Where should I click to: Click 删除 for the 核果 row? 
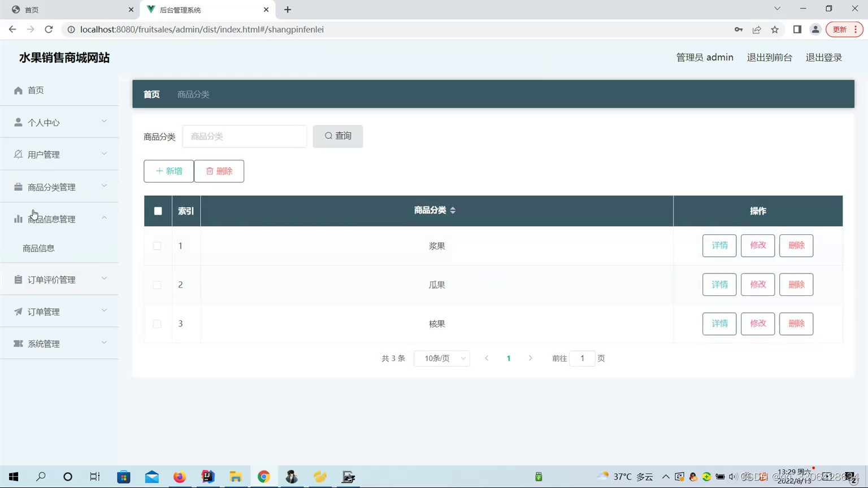(796, 324)
